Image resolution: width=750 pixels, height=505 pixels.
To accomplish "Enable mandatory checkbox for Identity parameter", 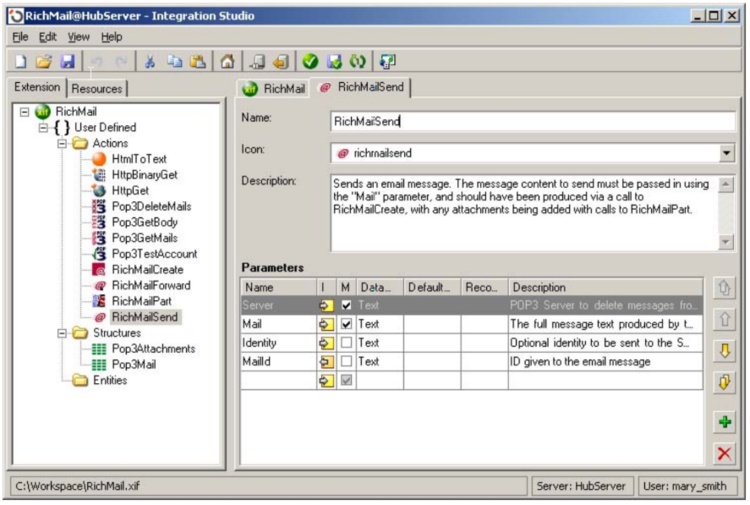I will pyautogui.click(x=345, y=342).
